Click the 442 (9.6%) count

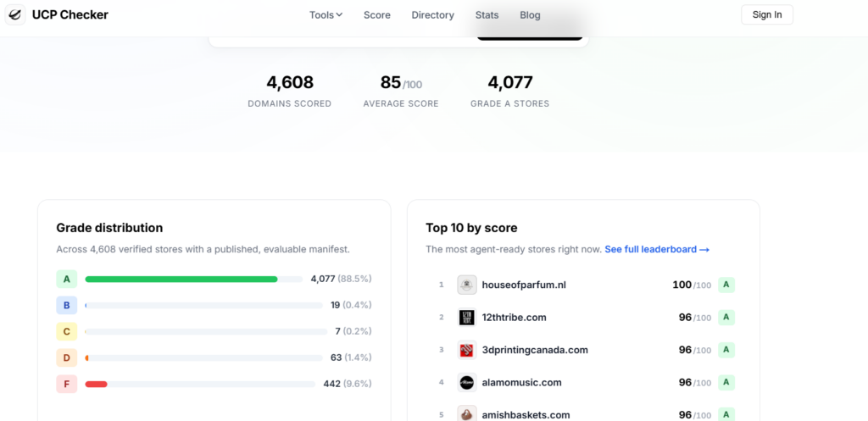click(x=348, y=384)
